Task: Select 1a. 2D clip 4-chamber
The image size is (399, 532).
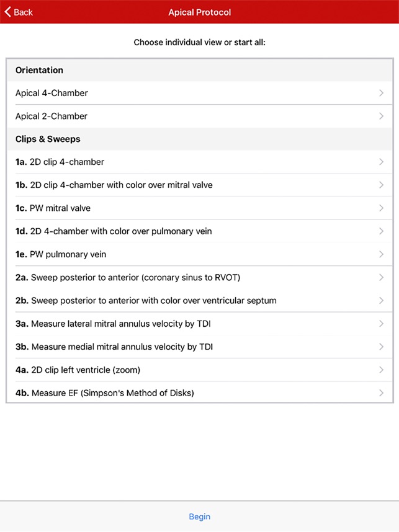Action: point(60,162)
